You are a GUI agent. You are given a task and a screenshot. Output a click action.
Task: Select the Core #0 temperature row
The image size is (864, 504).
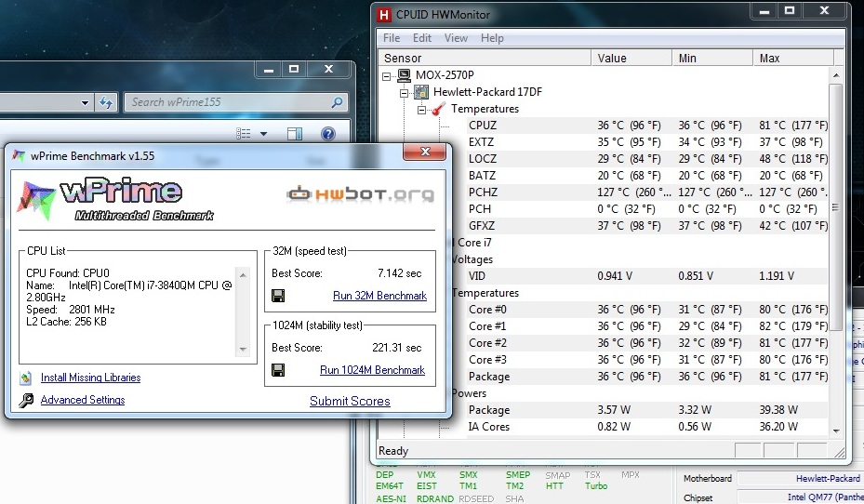pyautogui.click(x=647, y=310)
